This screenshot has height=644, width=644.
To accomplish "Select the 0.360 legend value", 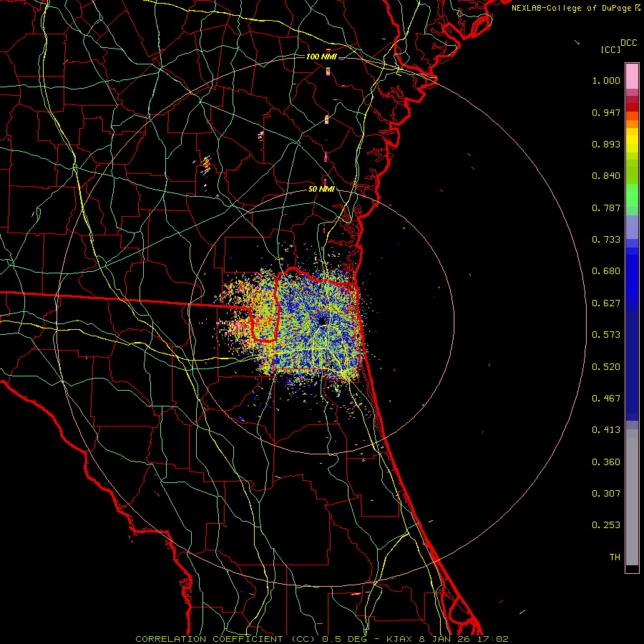I will [606, 462].
